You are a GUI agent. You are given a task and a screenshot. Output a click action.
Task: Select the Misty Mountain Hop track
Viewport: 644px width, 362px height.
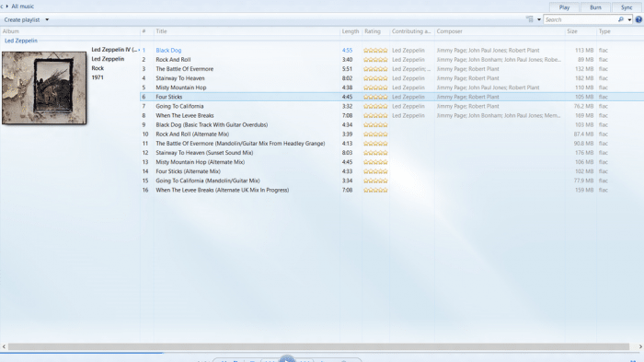(x=180, y=88)
